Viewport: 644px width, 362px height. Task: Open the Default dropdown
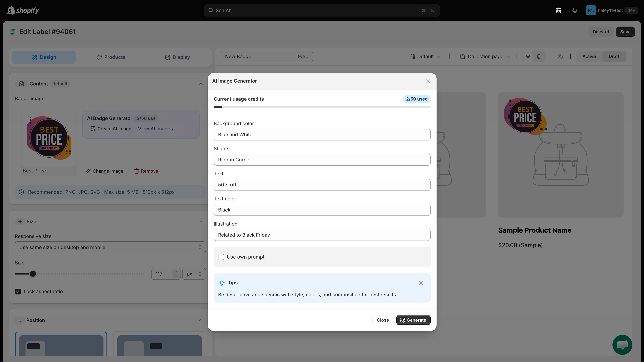tap(425, 56)
